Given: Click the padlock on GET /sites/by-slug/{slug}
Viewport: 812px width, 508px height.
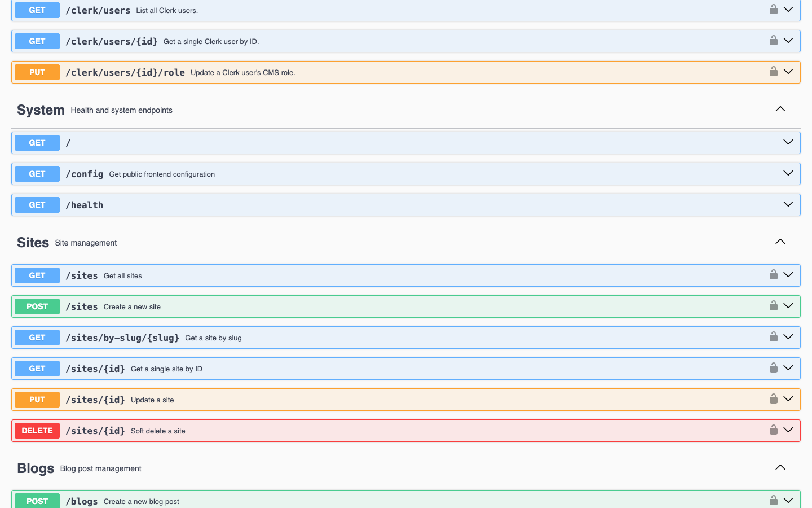Looking at the screenshot, I should 773,336.
